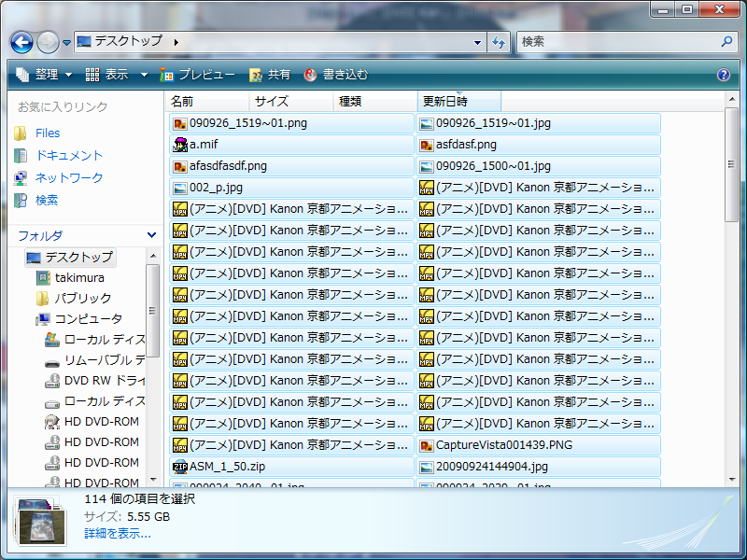Click the icon of a.mif file
Image resolution: width=747 pixels, height=560 pixels.
pos(179,145)
